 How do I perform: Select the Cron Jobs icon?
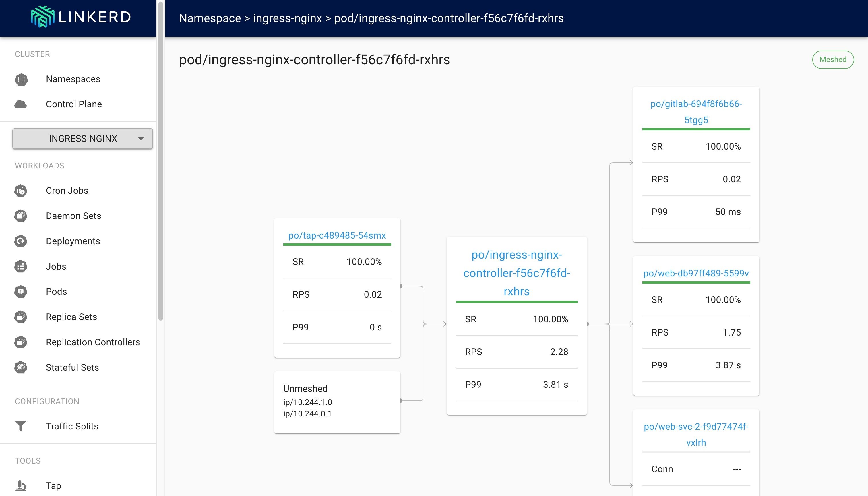(x=21, y=191)
